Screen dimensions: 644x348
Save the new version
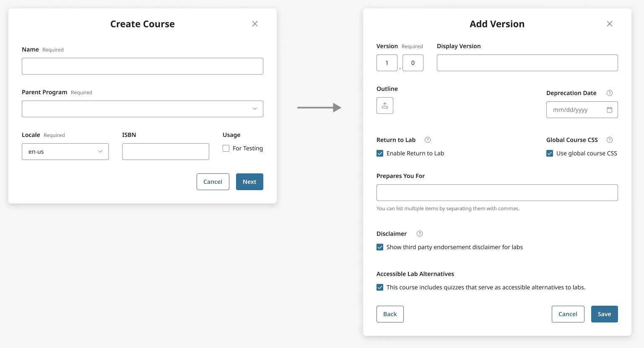[x=604, y=314]
